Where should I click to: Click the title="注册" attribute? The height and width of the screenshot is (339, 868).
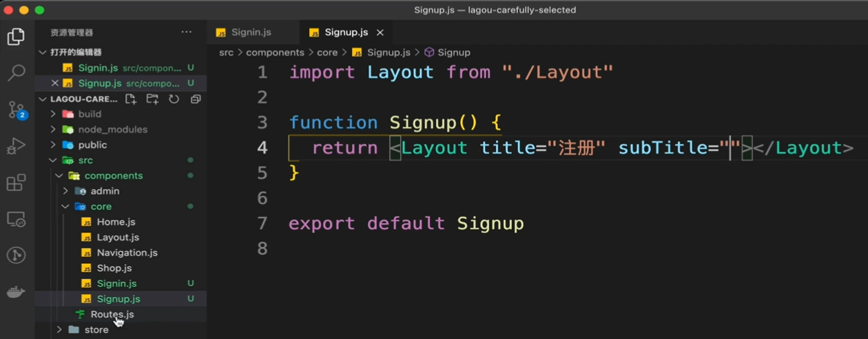click(x=543, y=148)
